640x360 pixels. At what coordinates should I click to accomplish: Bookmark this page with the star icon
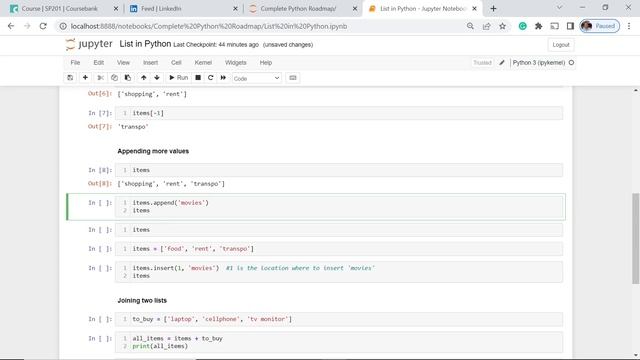502,26
